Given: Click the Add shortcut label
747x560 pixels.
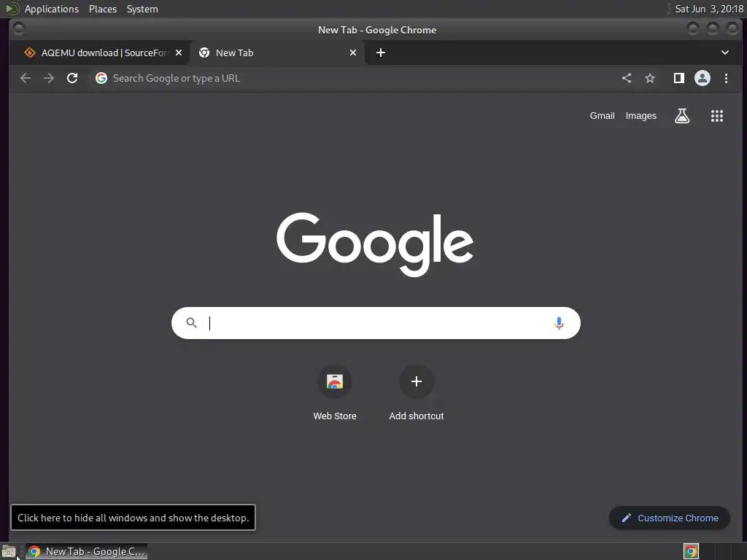Looking at the screenshot, I should tap(417, 416).
